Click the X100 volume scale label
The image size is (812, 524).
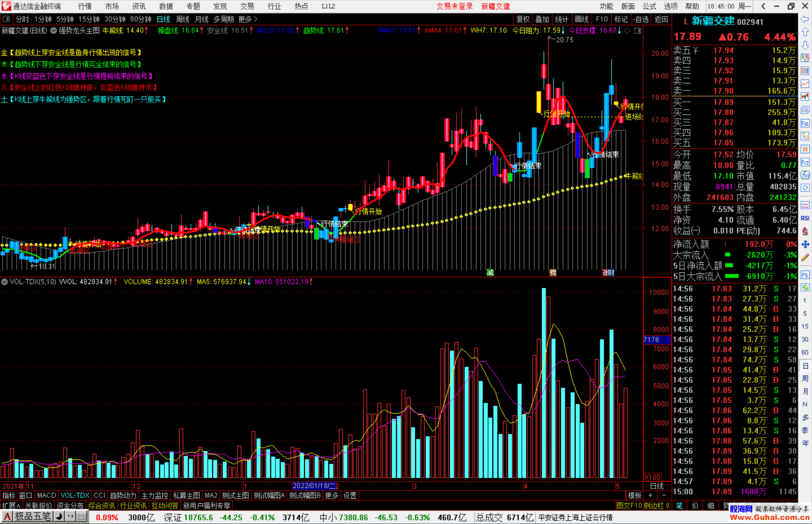[x=653, y=477]
